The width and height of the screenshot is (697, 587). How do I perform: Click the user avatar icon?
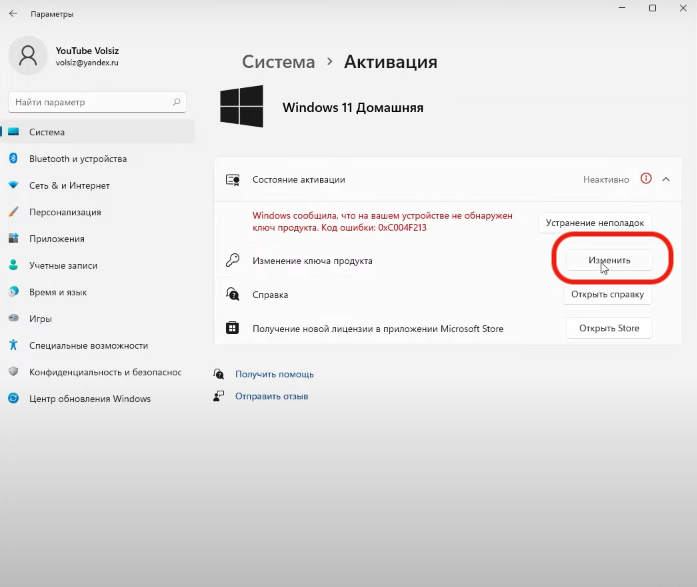(28, 56)
